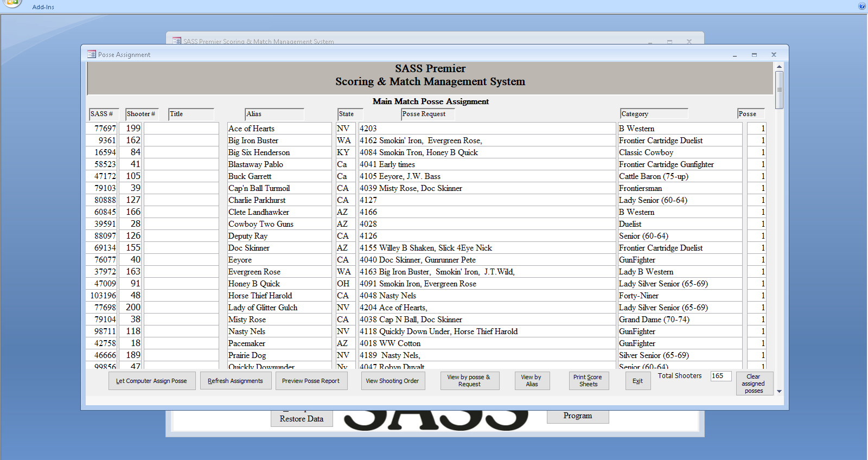
Task: Select alias cell Doc Skinner
Action: click(279, 248)
